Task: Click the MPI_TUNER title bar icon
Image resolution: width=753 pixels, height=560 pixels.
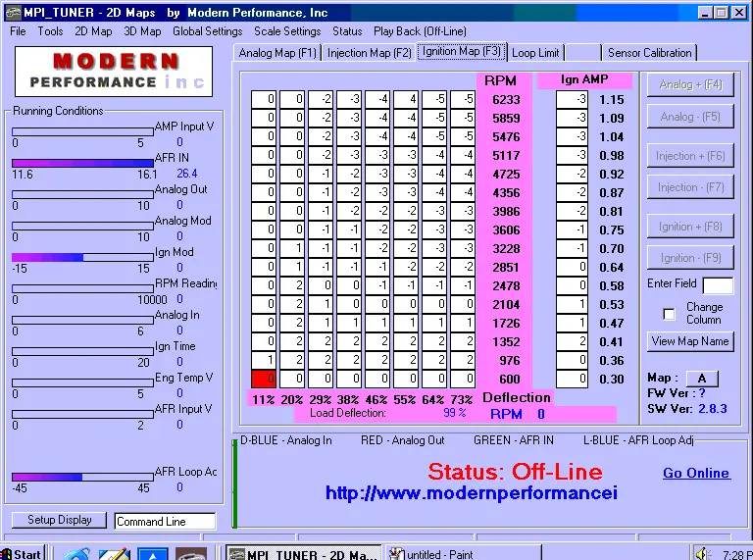Action: click(x=11, y=12)
